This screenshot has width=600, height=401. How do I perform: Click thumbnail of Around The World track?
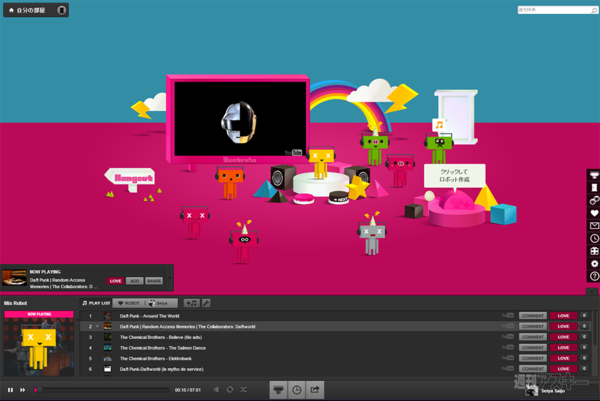click(108, 316)
